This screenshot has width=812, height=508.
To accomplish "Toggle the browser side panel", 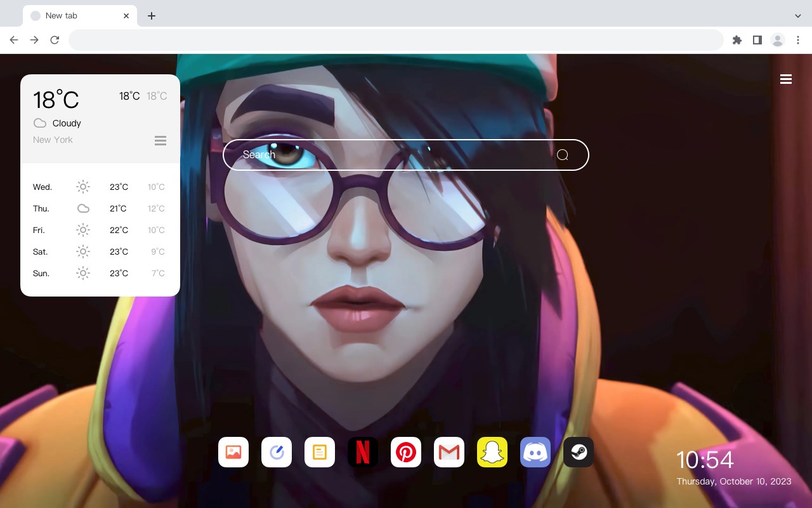I will (x=757, y=40).
